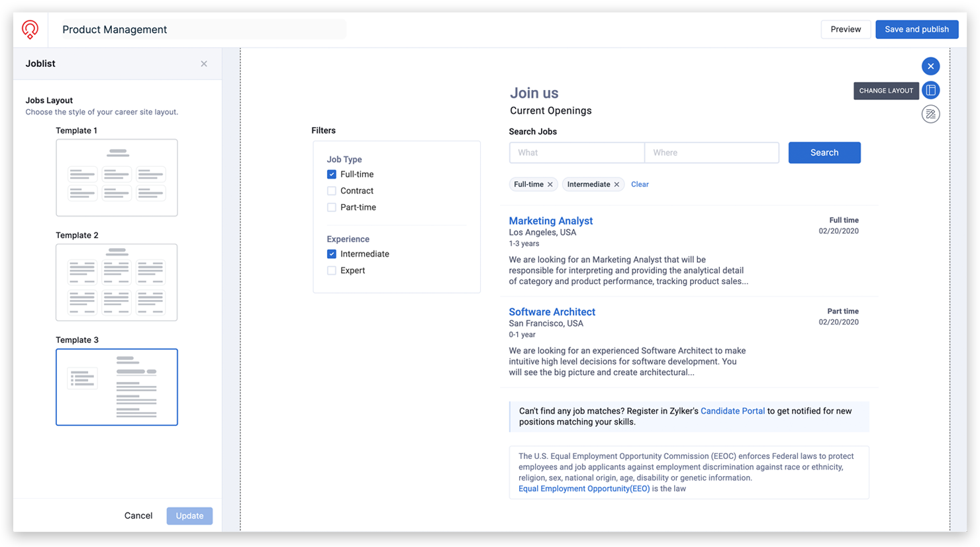This screenshot has width=980, height=547.
Task: Check the Contract job type checkbox
Action: pos(332,191)
